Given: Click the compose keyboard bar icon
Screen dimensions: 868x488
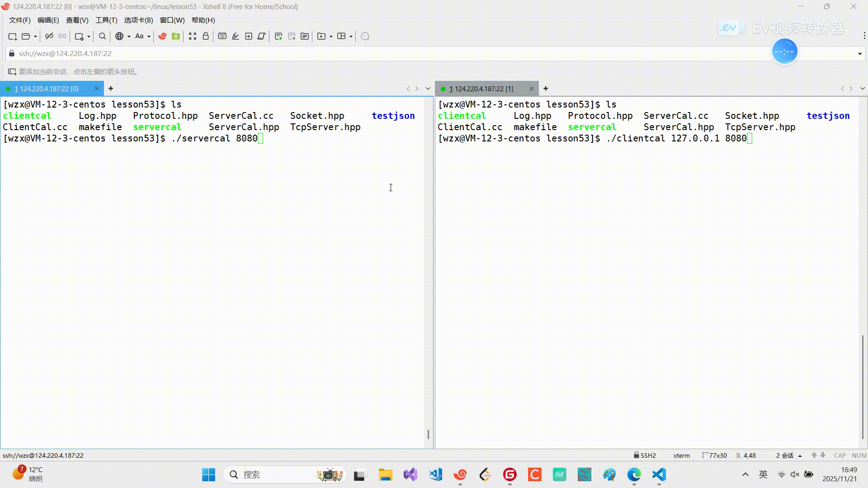Looking at the screenshot, I should coord(222,36).
